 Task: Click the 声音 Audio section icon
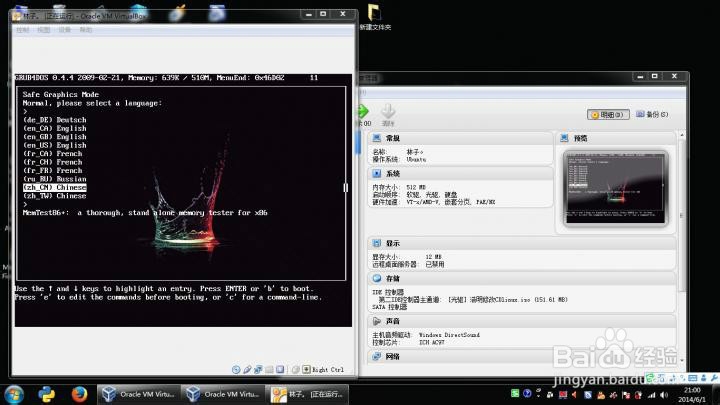tap(377, 321)
